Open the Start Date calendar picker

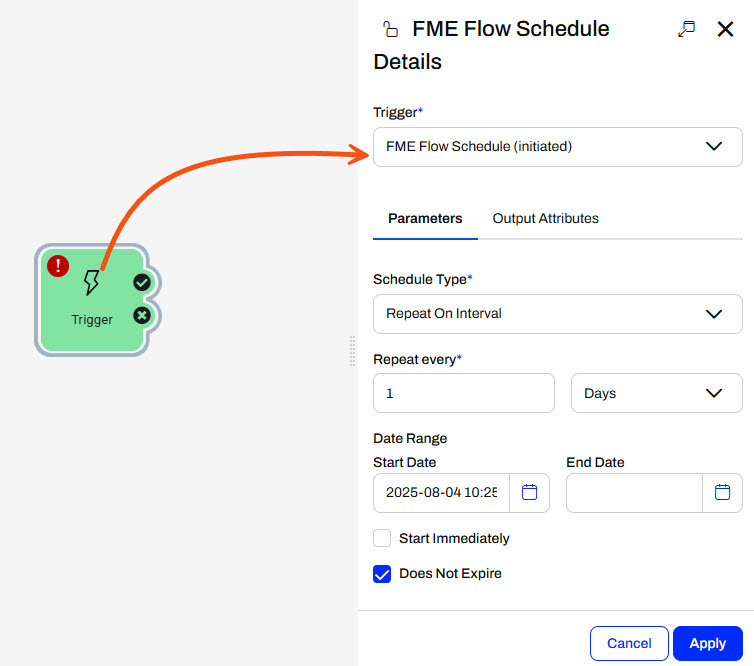(530, 493)
